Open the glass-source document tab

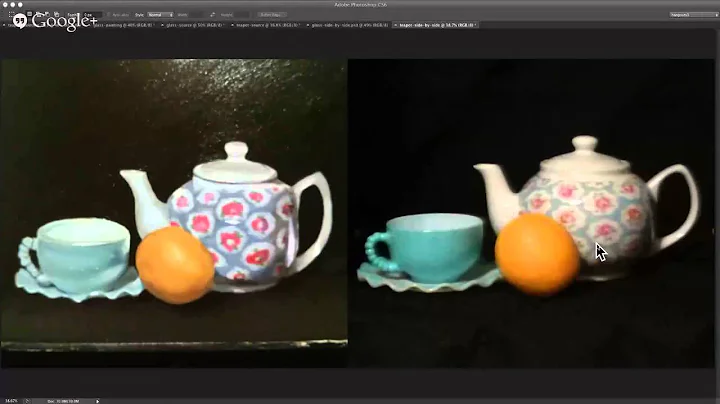(x=194, y=25)
